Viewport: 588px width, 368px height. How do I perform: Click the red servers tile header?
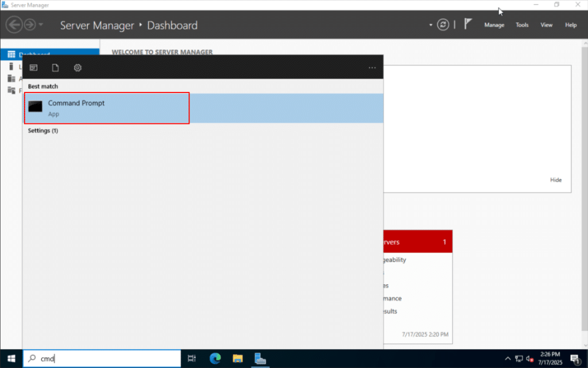click(x=418, y=242)
